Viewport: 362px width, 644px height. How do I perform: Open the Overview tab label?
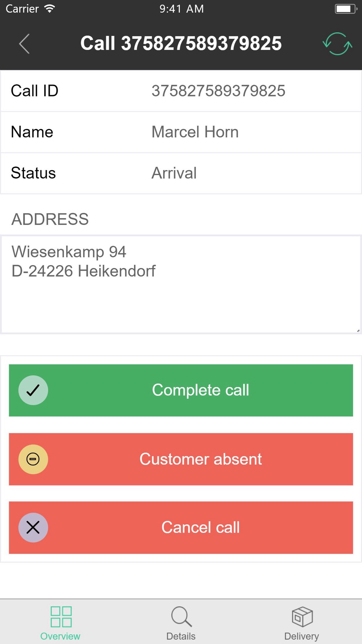tap(60, 636)
